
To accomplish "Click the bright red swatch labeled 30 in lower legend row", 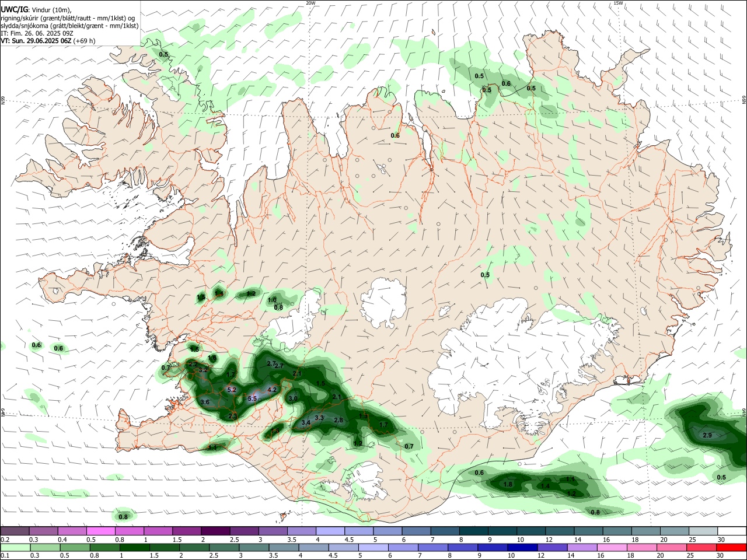I will coord(731,547).
